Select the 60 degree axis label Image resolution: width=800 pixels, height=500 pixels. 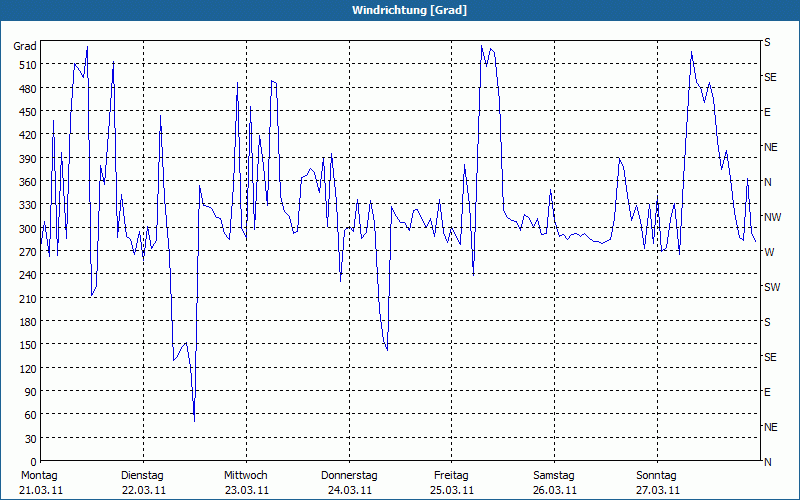click(31, 415)
